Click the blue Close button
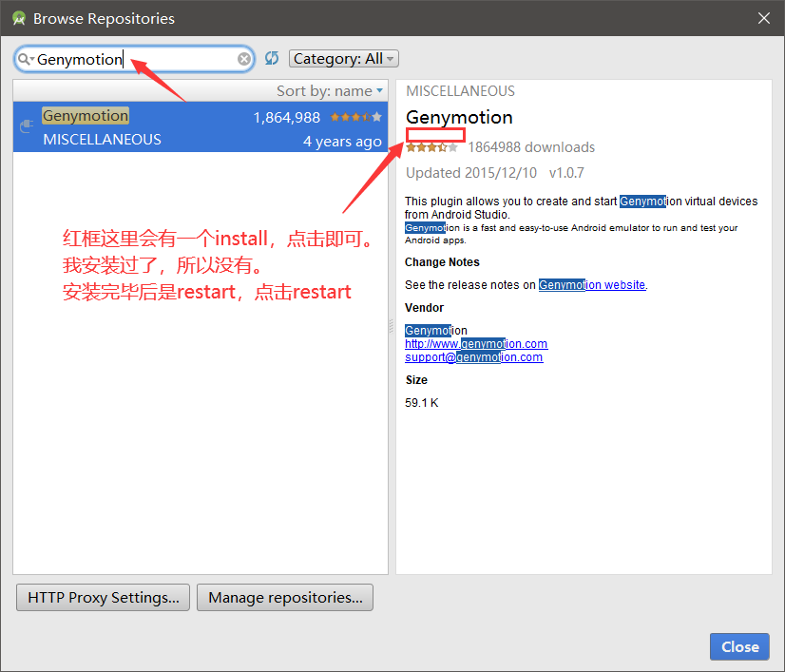The height and width of the screenshot is (672, 785). (739, 646)
